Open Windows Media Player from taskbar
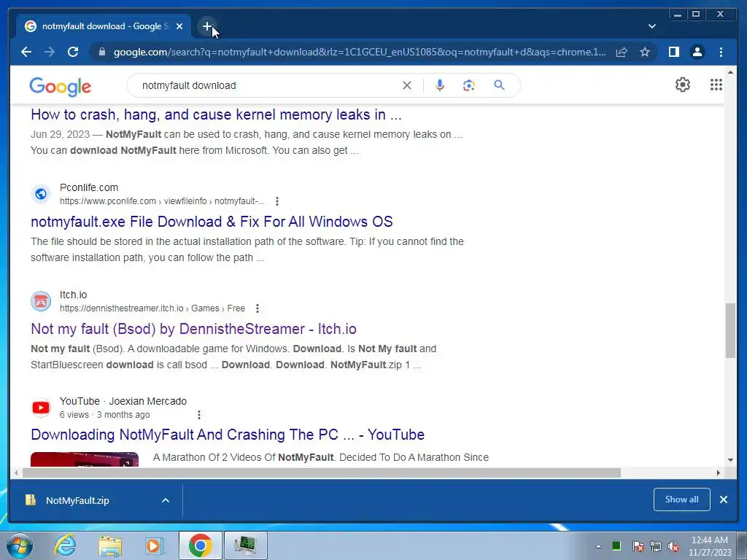Screen dimensions: 747x560 click(x=154, y=545)
